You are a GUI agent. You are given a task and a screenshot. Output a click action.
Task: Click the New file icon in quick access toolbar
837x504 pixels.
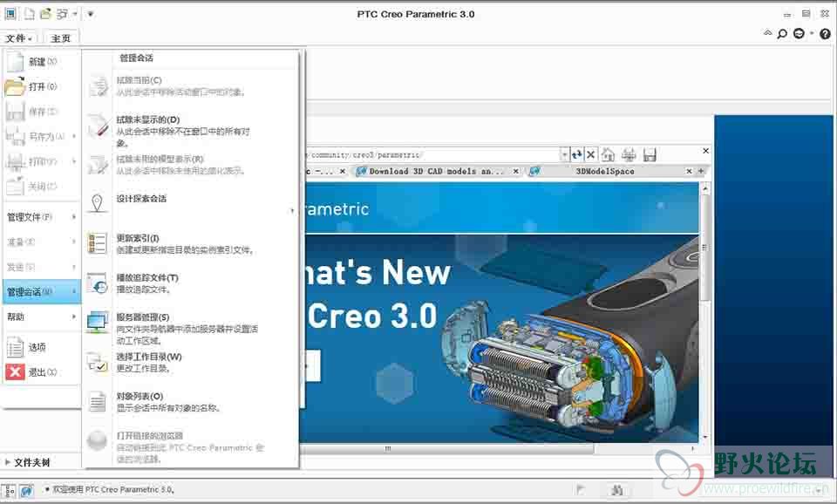pos(29,14)
